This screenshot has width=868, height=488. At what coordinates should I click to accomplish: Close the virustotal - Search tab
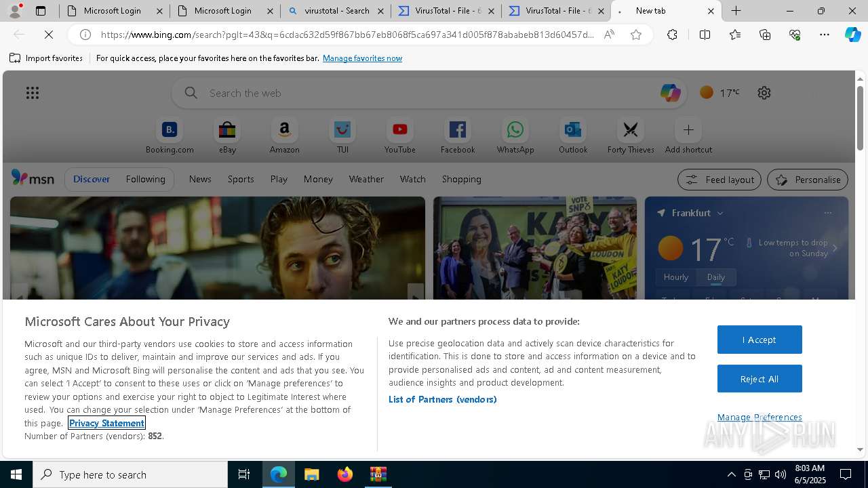coord(380,11)
